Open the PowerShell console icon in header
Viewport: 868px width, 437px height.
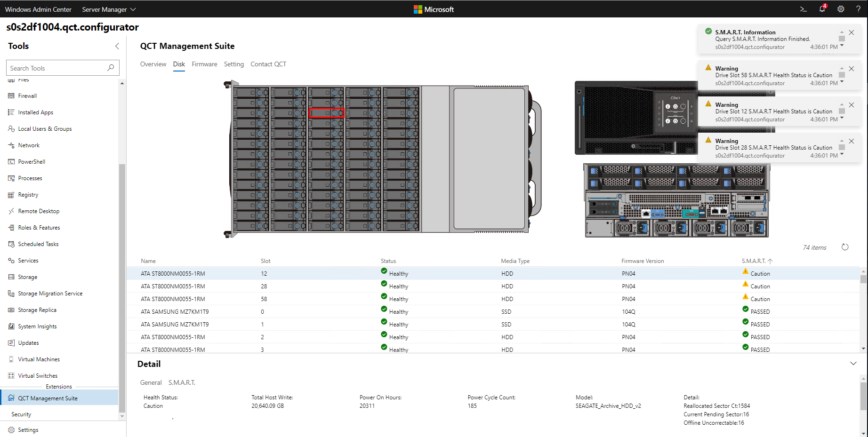pyautogui.click(x=804, y=9)
